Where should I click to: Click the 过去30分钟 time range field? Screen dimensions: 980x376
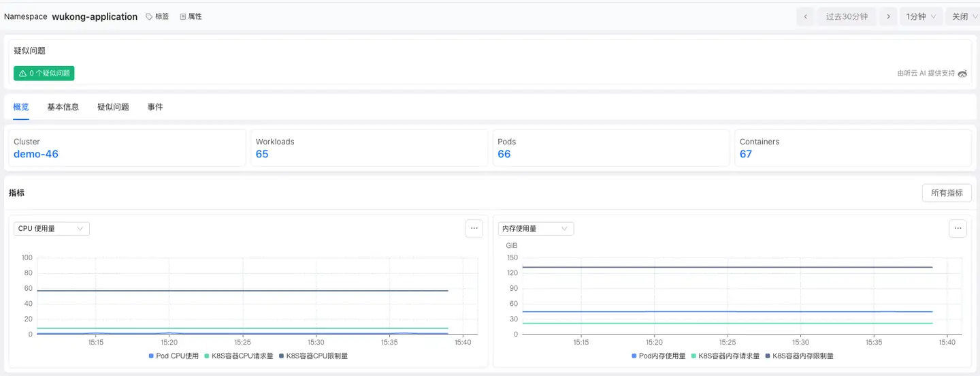[847, 16]
